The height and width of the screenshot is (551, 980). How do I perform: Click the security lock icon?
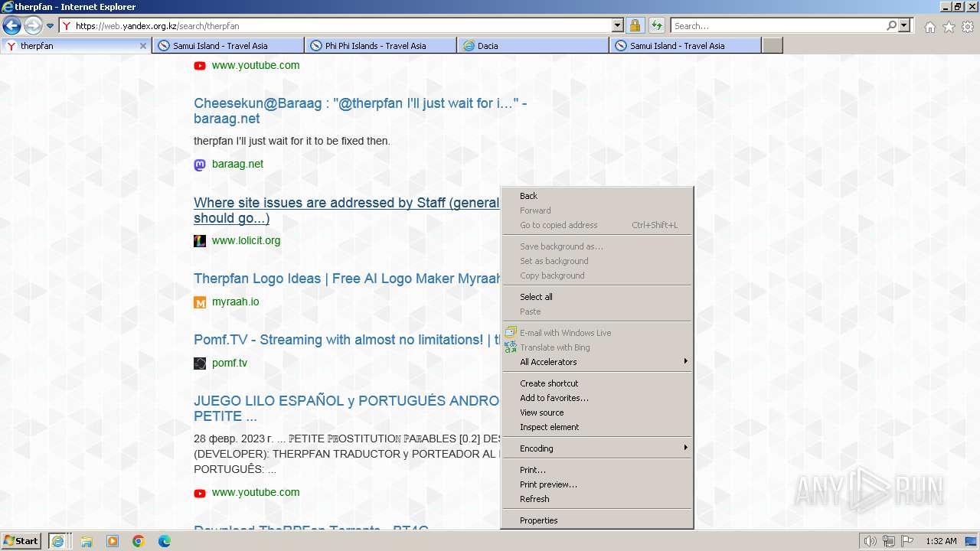pos(635,25)
